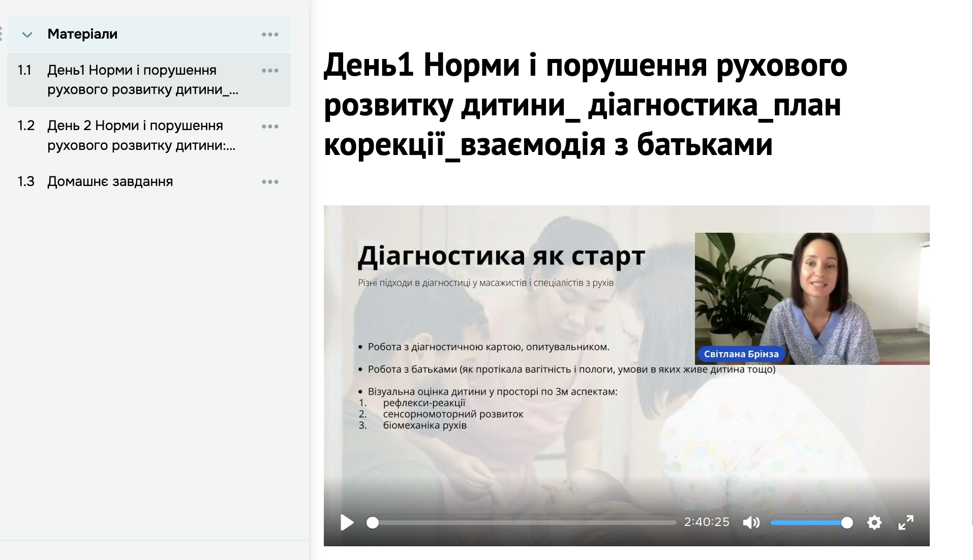Seek to the middle of video progress bar

(x=524, y=522)
